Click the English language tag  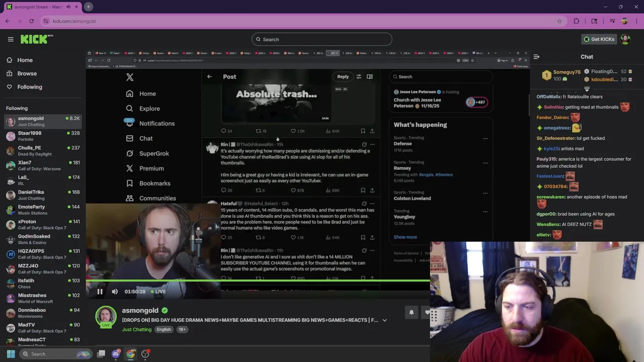pyautogui.click(x=164, y=329)
